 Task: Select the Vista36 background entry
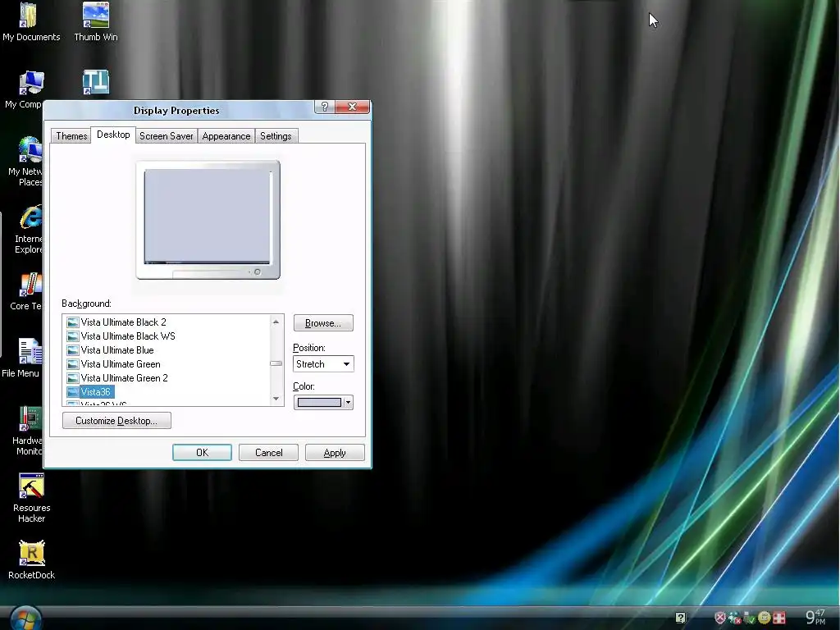96,391
